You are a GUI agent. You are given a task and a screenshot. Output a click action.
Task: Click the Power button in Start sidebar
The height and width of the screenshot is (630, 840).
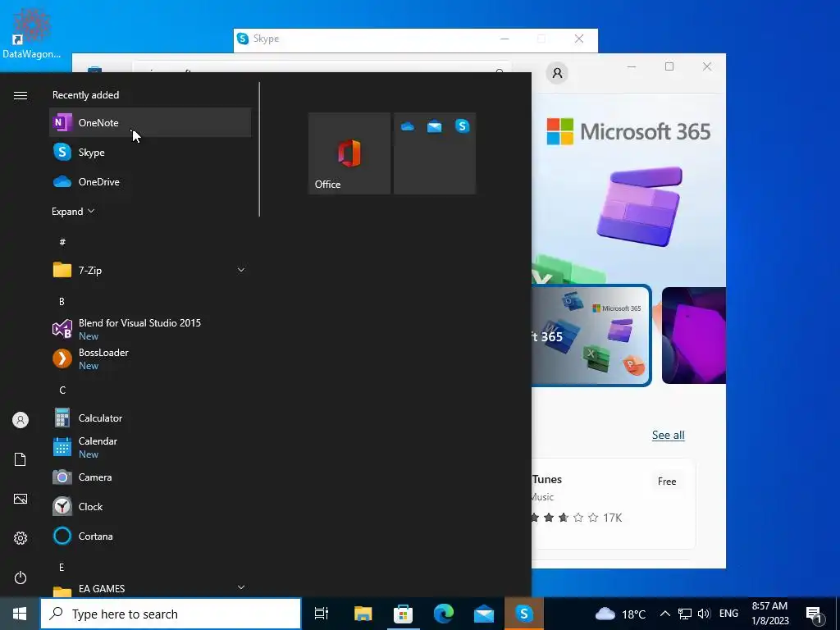point(21,577)
